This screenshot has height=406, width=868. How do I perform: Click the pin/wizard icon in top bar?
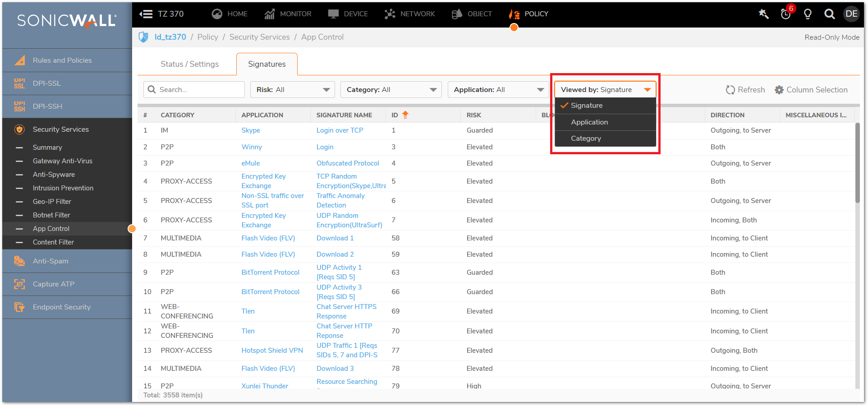click(x=763, y=14)
